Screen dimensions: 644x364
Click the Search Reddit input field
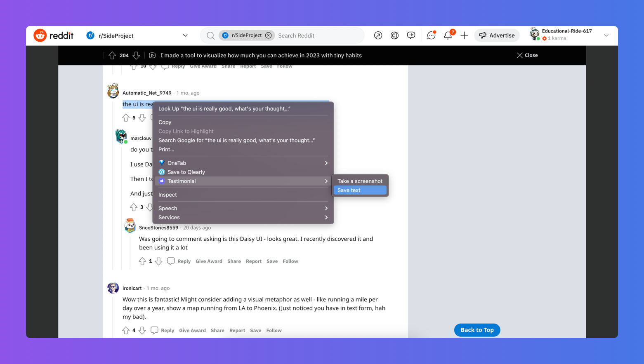point(318,35)
